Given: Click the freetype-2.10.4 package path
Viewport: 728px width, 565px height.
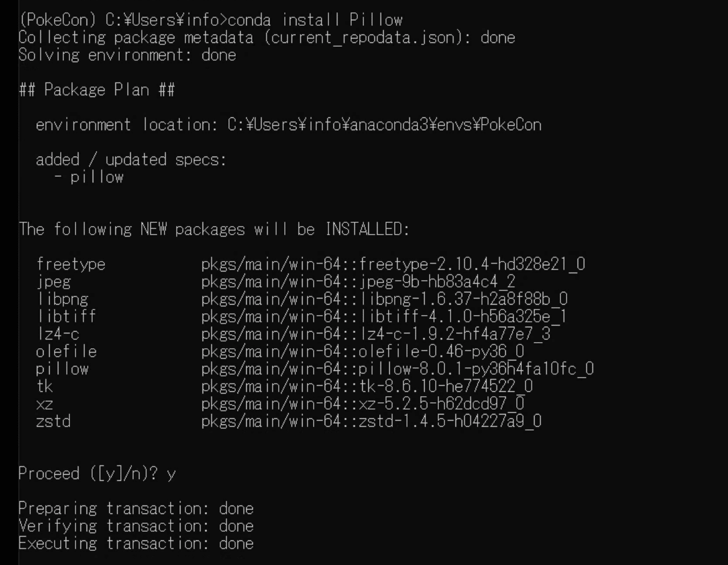Looking at the screenshot, I should pos(393,265).
